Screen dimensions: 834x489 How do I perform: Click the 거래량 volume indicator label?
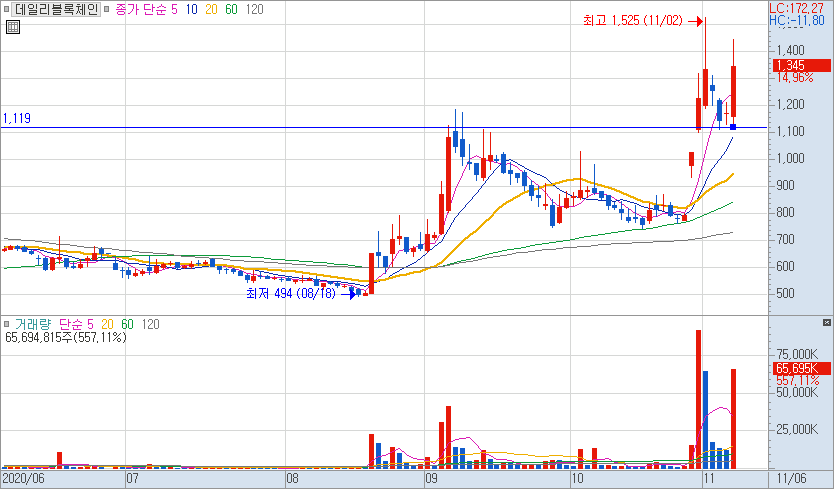(x=33, y=324)
